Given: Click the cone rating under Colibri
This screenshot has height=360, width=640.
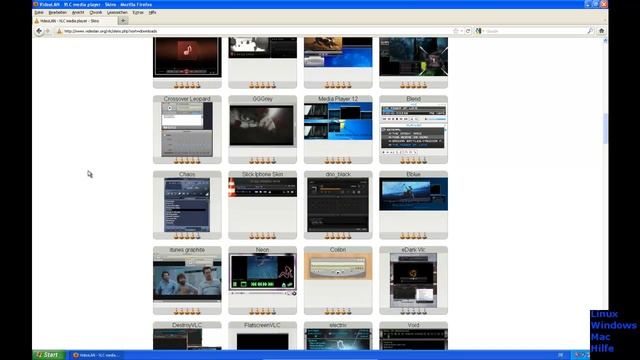Looking at the screenshot, I should point(338,311).
